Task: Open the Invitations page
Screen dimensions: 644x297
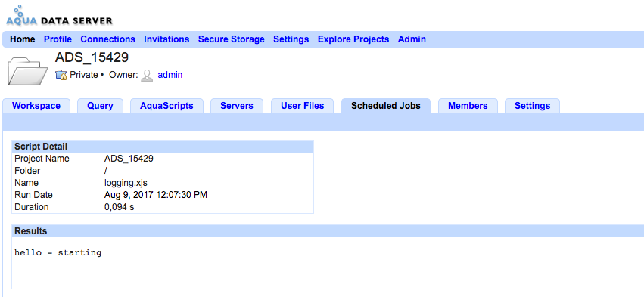Action: pos(166,39)
